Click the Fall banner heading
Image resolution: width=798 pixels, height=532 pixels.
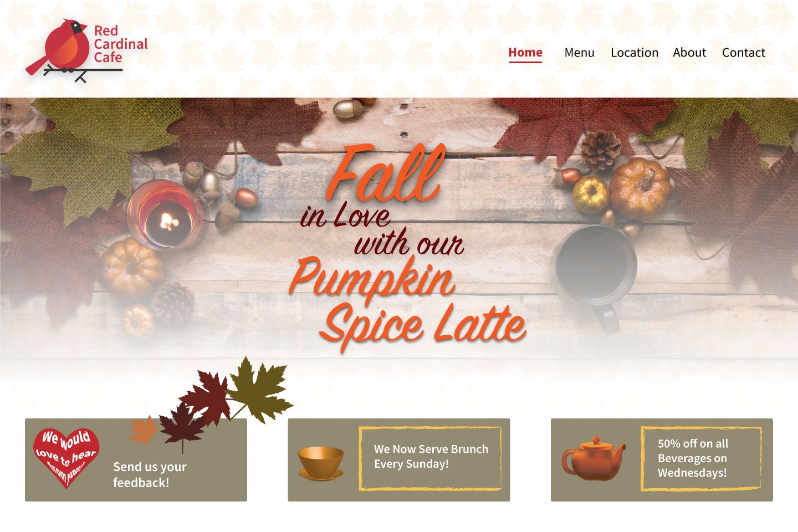(x=386, y=173)
